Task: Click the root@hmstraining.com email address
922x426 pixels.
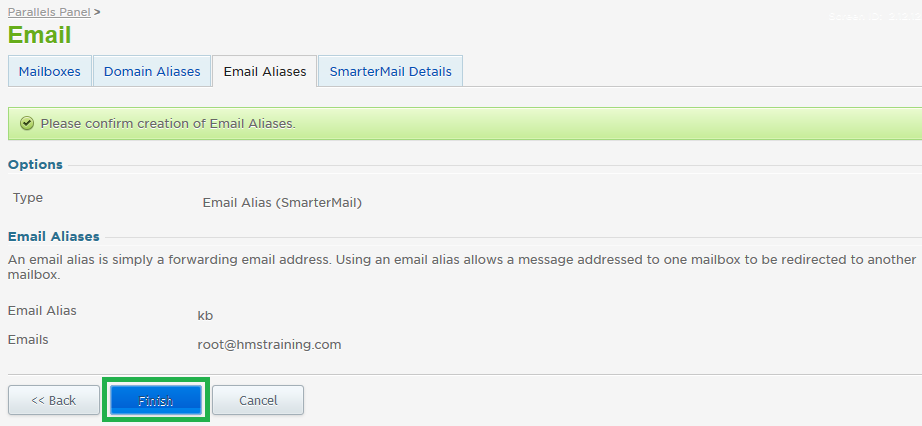Action: (269, 345)
